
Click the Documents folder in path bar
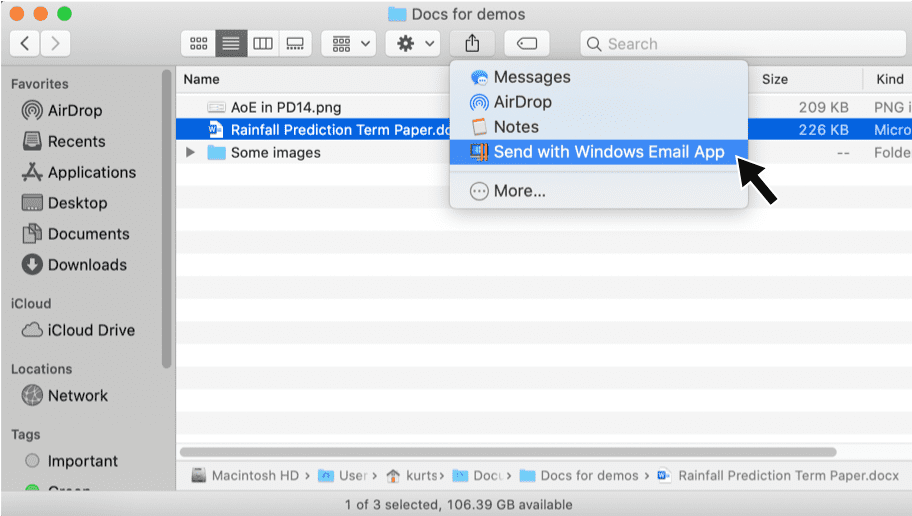click(x=478, y=476)
